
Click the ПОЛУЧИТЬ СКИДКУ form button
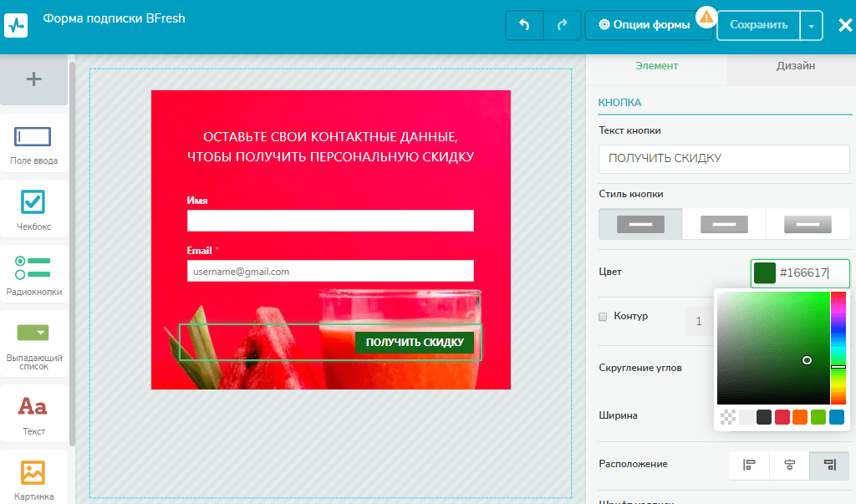click(415, 343)
